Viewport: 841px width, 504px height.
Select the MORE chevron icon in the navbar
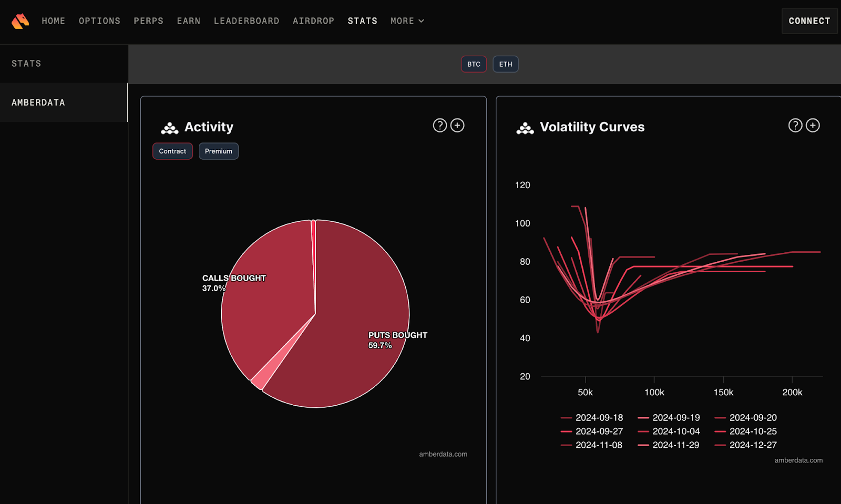[x=422, y=21]
